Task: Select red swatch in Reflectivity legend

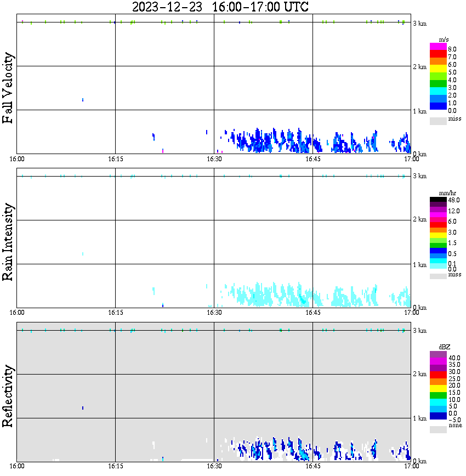Action: [438, 375]
